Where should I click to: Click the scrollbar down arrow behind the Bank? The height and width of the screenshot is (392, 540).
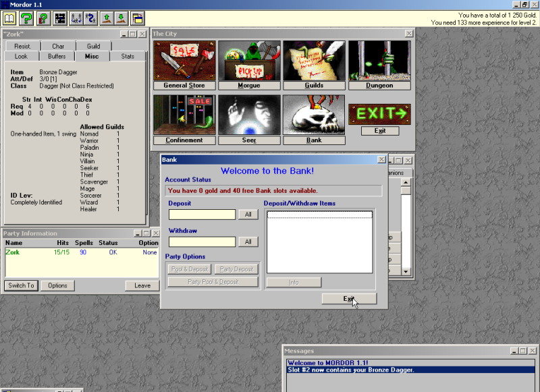click(406, 271)
